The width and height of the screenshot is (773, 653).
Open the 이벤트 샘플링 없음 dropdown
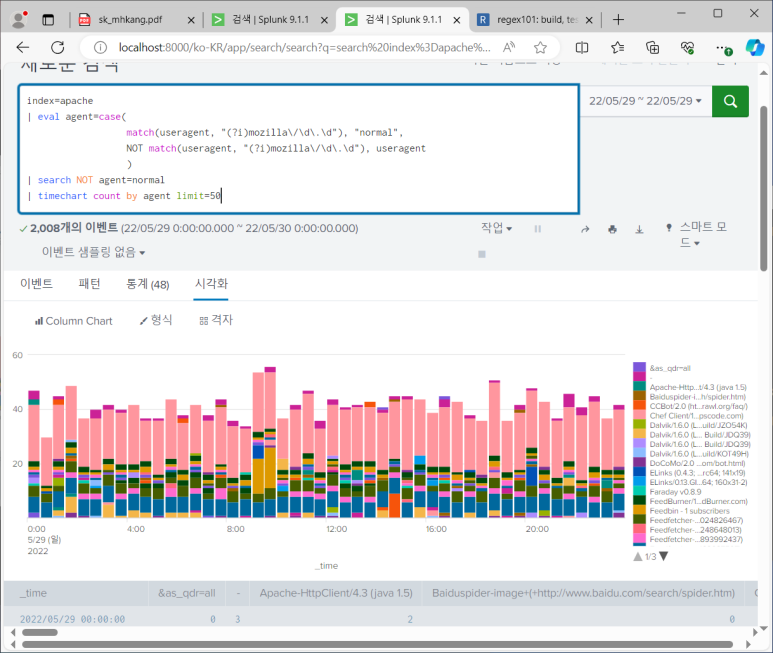[x=93, y=252]
